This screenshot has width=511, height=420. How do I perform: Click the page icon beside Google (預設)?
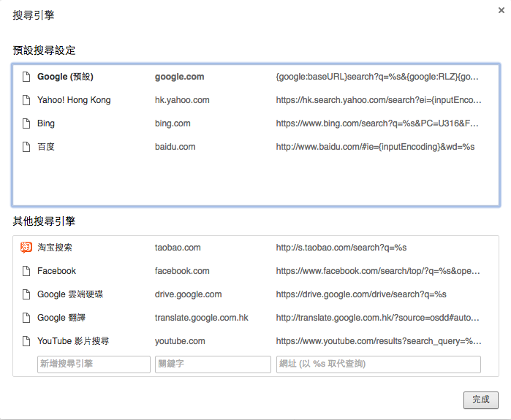click(26, 77)
